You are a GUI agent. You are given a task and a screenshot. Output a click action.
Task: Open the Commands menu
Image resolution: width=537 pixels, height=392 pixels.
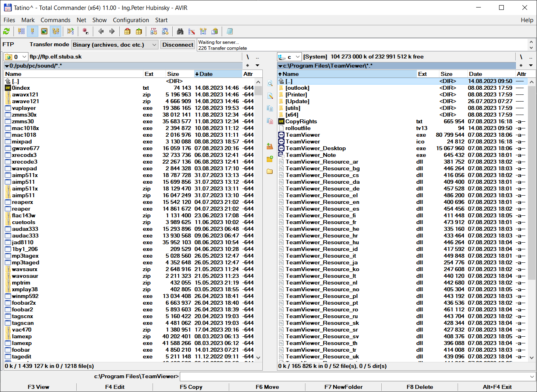[x=55, y=20]
